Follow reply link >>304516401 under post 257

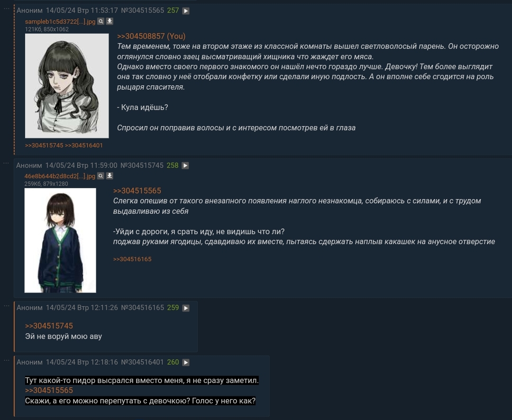(84, 146)
